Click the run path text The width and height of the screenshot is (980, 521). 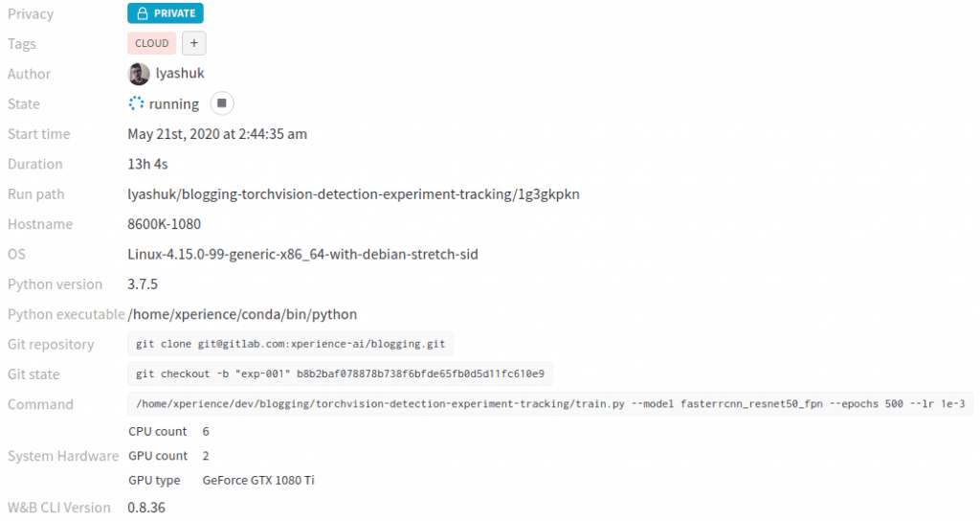pyautogui.click(x=353, y=194)
